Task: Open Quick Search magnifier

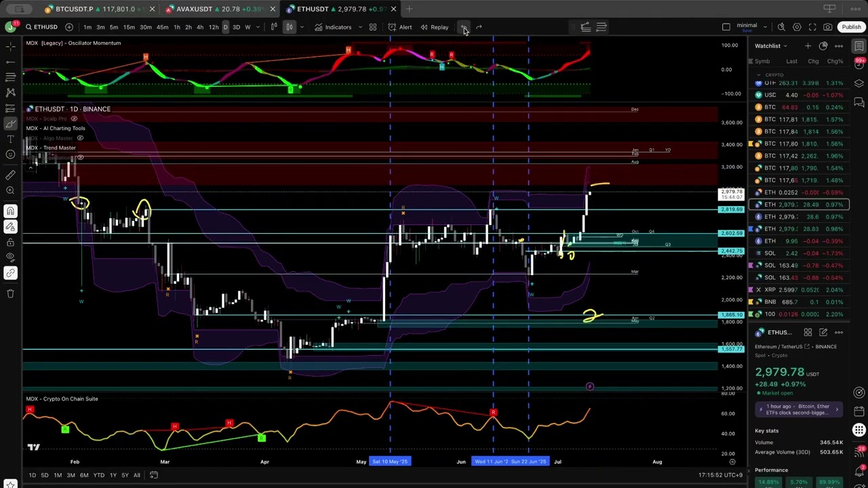Action: point(781,27)
